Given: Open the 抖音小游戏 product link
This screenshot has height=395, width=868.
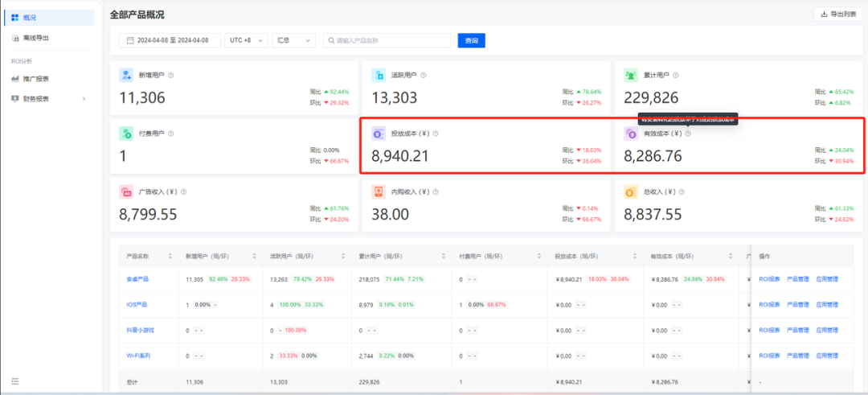Looking at the screenshot, I should coord(140,330).
